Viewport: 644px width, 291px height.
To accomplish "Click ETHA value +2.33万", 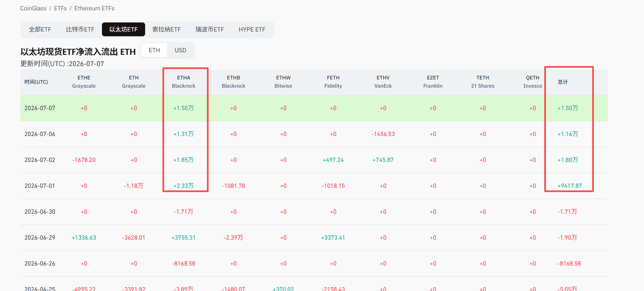I will point(184,186).
